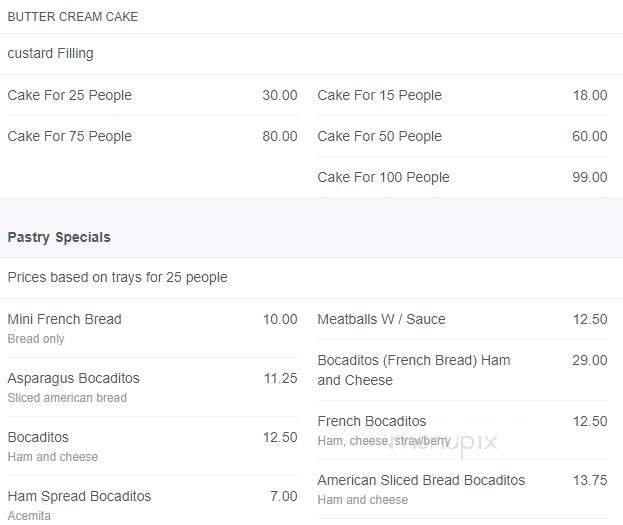The width and height of the screenshot is (623, 525).
Task: Select the custard Filling text
Action: click(50, 53)
